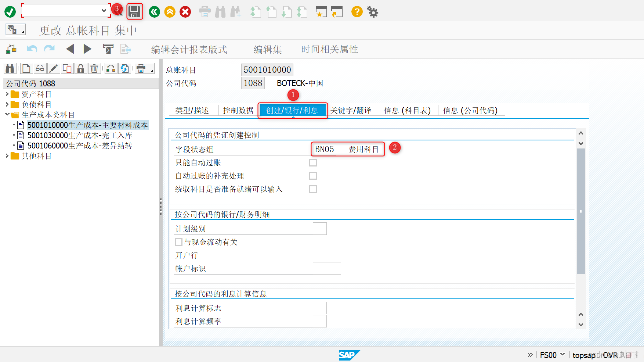Collapse the 生产成本类科目 folder
The image size is (644, 362).
click(8, 115)
